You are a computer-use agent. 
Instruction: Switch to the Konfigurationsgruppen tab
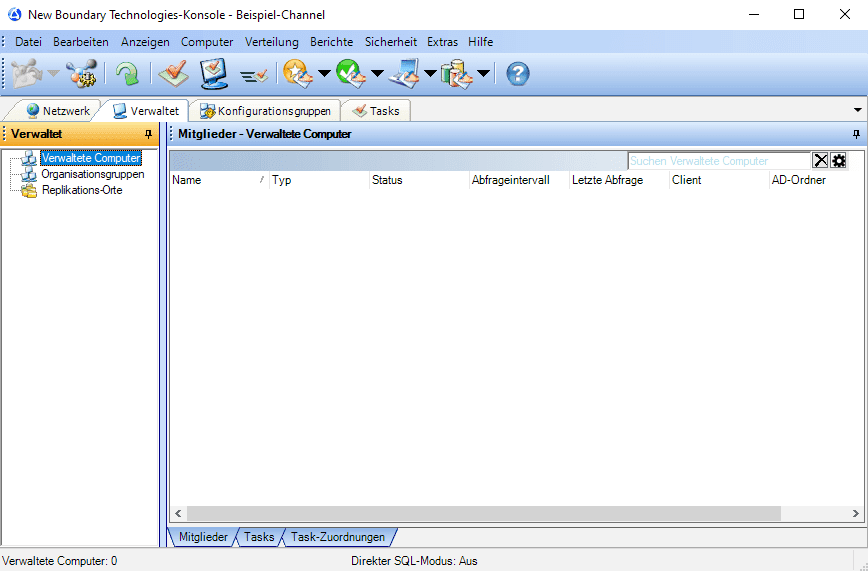point(266,111)
